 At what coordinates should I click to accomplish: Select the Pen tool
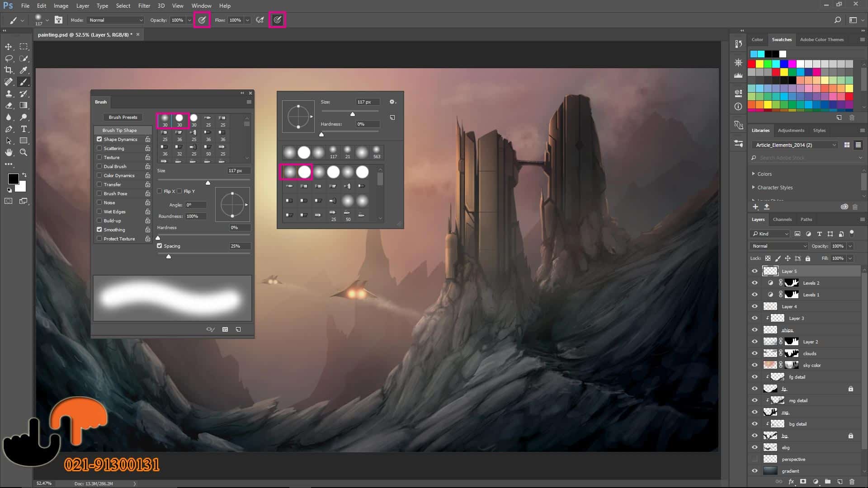click(9, 129)
